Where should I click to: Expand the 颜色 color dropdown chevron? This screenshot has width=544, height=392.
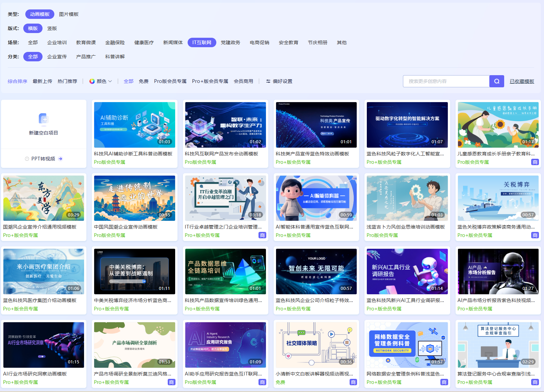pyautogui.click(x=110, y=81)
